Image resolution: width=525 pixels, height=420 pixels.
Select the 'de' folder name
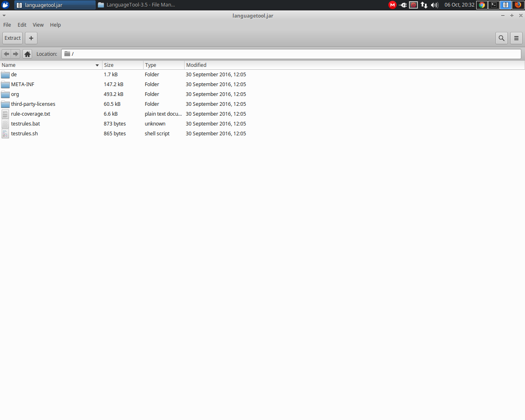tap(14, 75)
